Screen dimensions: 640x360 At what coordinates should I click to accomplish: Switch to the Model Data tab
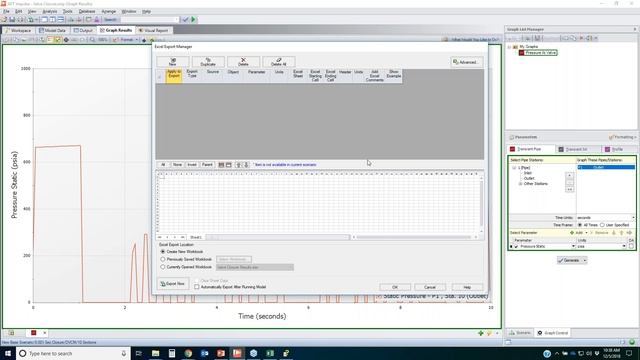pos(52,30)
